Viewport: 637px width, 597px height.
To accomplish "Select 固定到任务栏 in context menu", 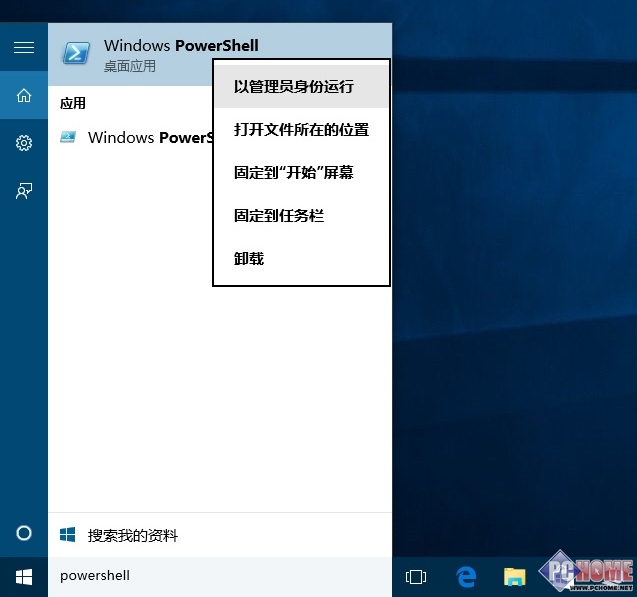I will (301, 216).
